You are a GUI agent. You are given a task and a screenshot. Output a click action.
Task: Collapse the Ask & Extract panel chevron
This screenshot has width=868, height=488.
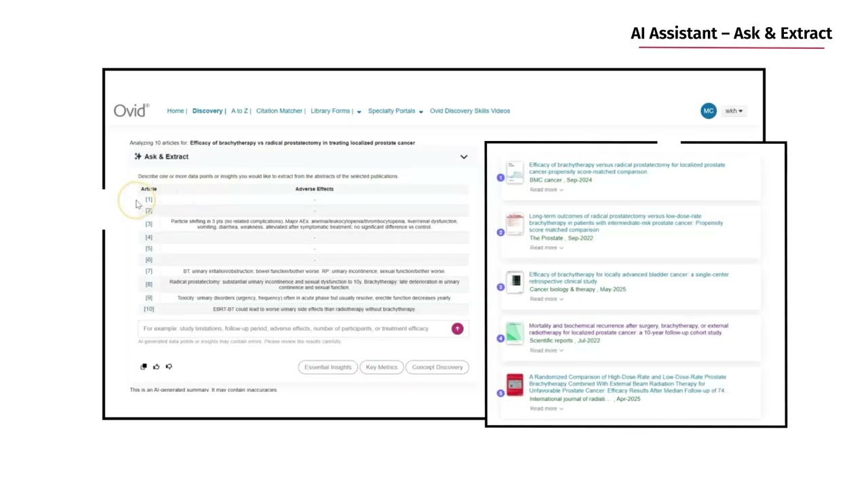click(x=464, y=157)
